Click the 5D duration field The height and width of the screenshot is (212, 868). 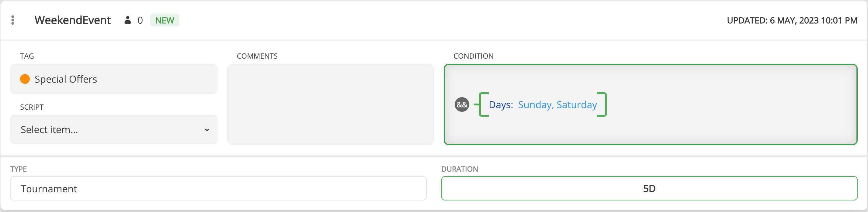pos(649,188)
